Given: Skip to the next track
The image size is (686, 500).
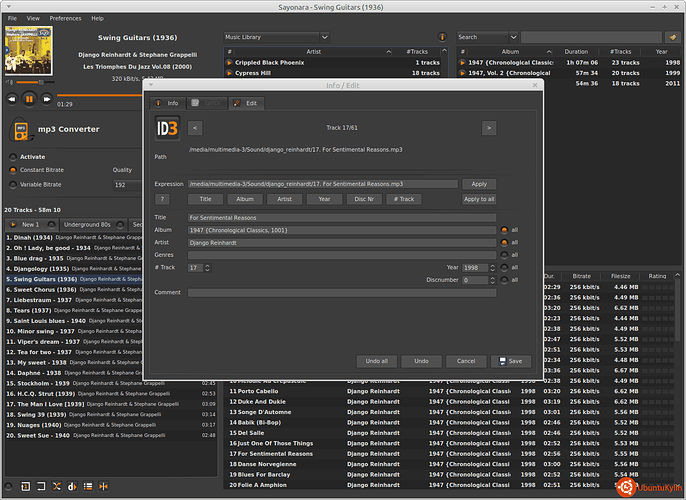Looking at the screenshot, I should point(46,99).
